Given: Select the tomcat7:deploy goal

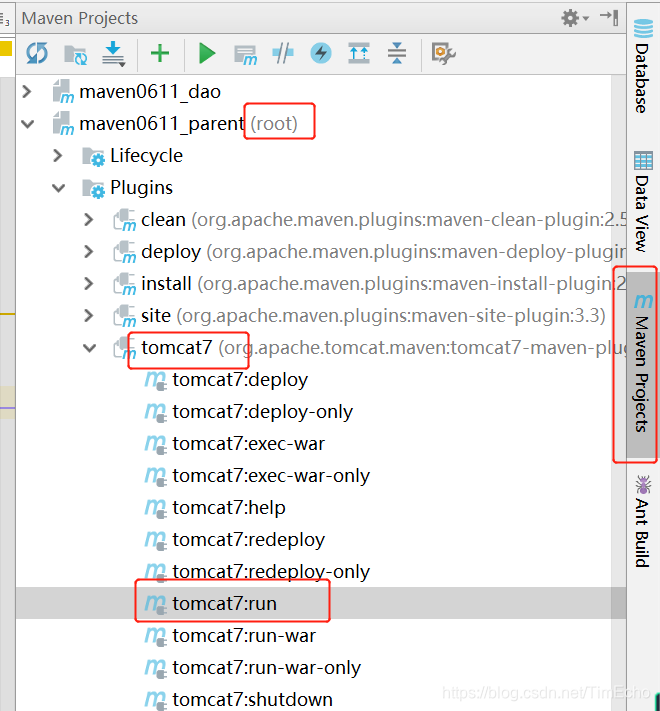Looking at the screenshot, I should [240, 380].
